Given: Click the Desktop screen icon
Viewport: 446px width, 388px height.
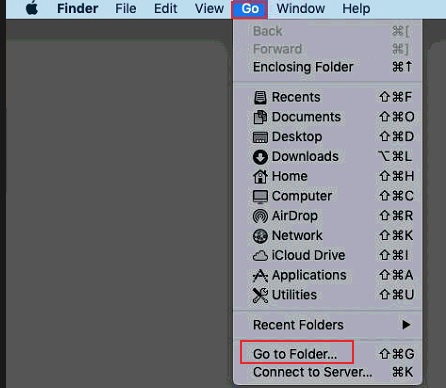Looking at the screenshot, I should tap(260, 137).
